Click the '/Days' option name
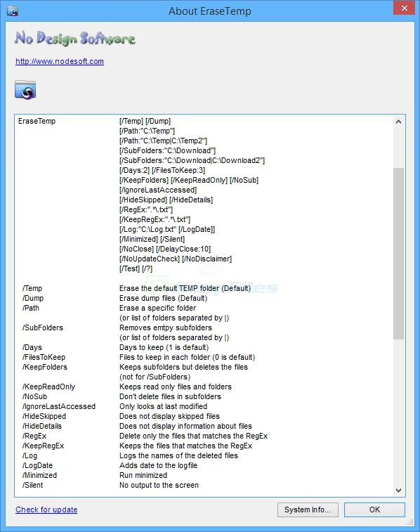The image size is (420, 532). (32, 347)
